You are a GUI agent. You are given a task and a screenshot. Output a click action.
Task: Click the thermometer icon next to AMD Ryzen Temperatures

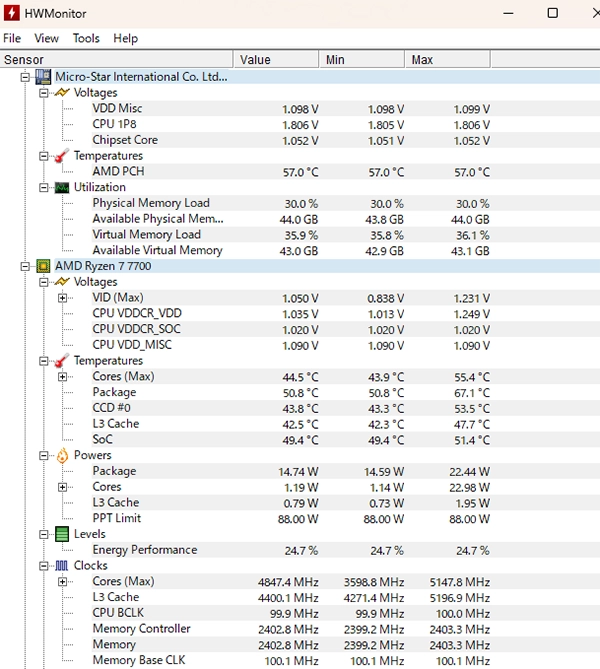[61, 361]
